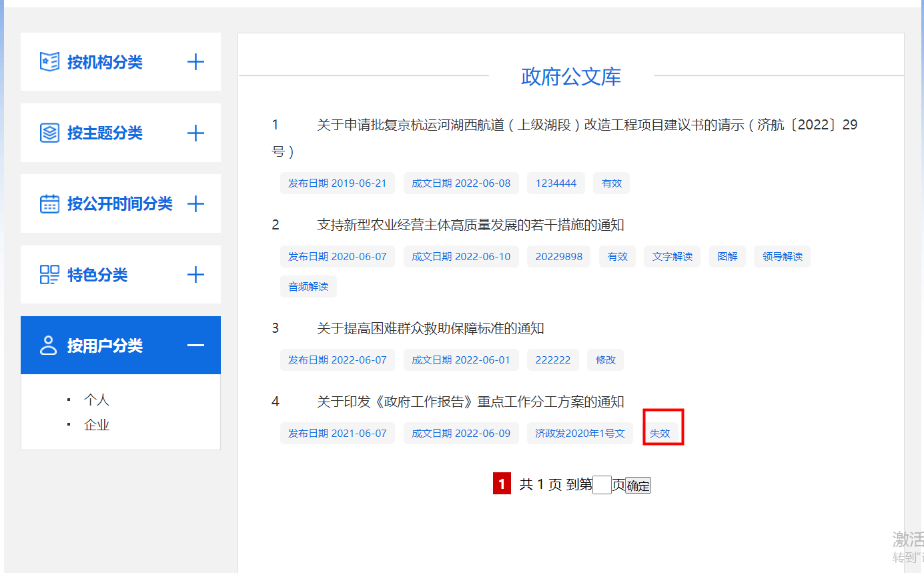This screenshot has height=573, width=924.
Task: Open document 关于印发《政府工作报告》重点工作分工方案的通知
Action: [470, 402]
